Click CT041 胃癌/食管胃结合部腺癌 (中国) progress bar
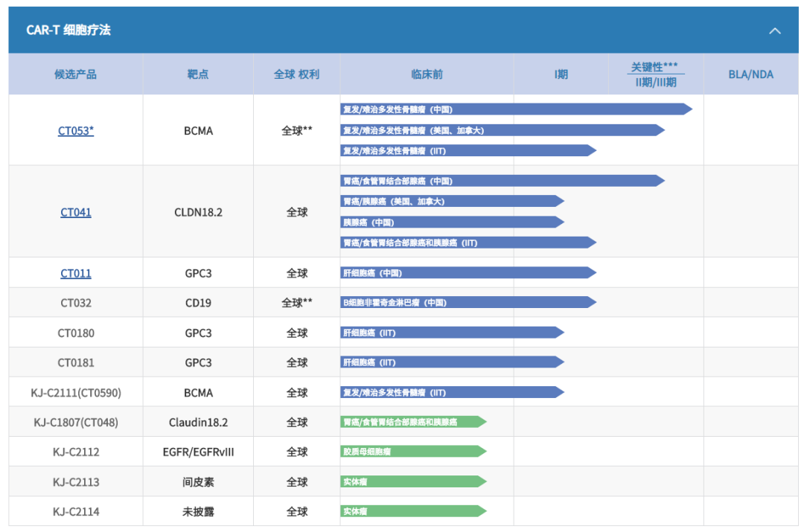This screenshot has width=804, height=532. pos(500,181)
